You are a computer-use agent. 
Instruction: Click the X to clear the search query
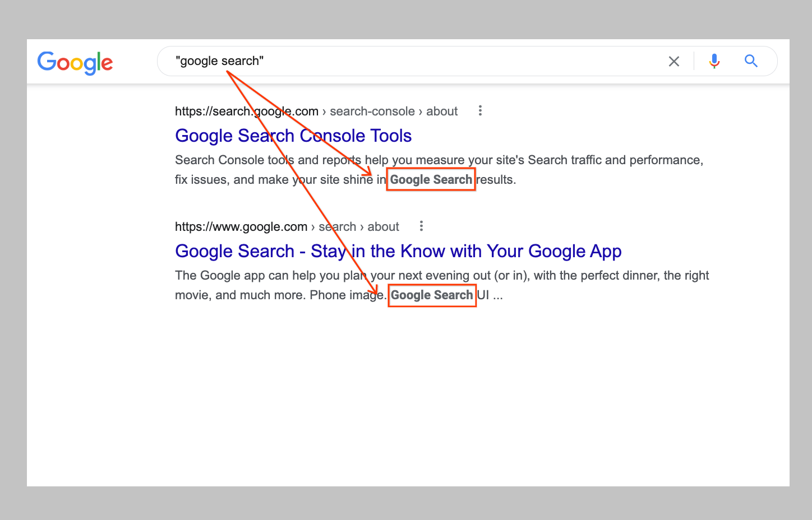[x=673, y=61]
